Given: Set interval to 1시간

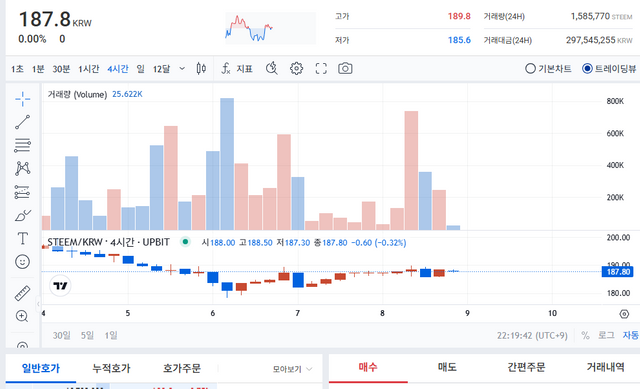Looking at the screenshot, I should 89,69.
